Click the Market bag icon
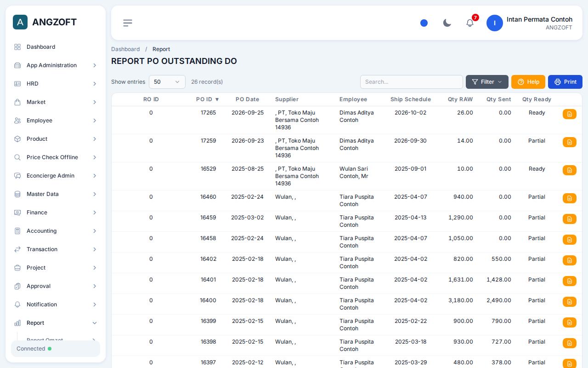Viewport: 588px width, 368px height. point(17,102)
